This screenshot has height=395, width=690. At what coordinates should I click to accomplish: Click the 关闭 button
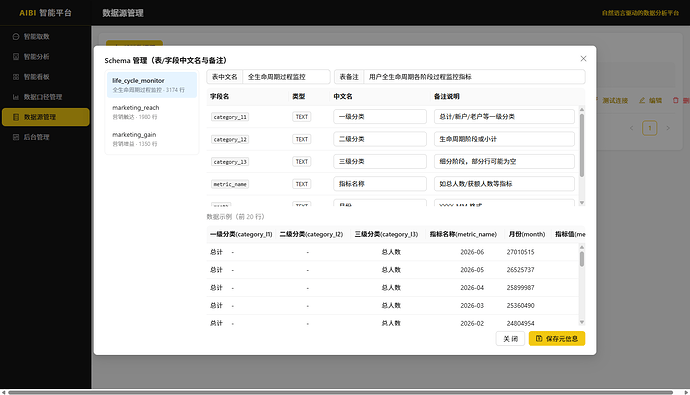click(510, 339)
